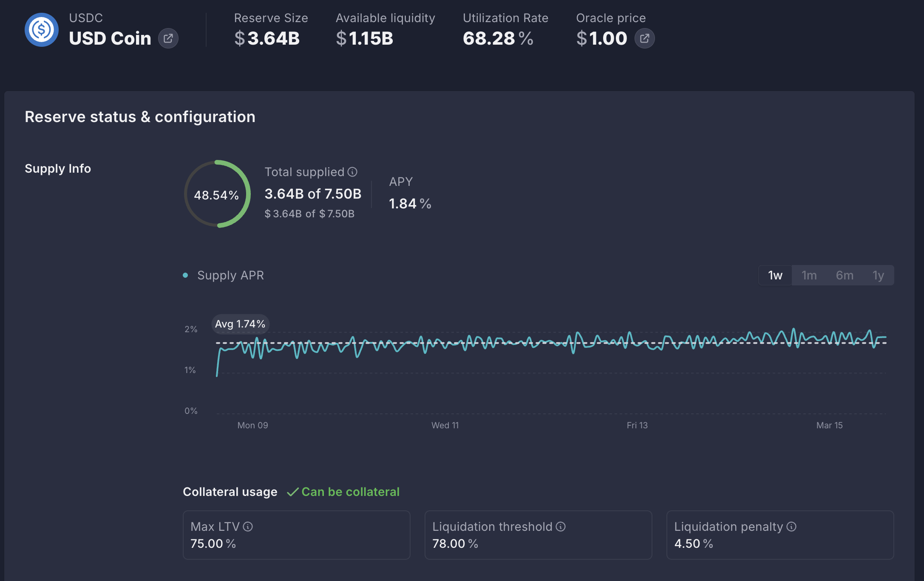Click the Avg 1.74% chart label
Image resolution: width=924 pixels, height=581 pixels.
click(240, 324)
